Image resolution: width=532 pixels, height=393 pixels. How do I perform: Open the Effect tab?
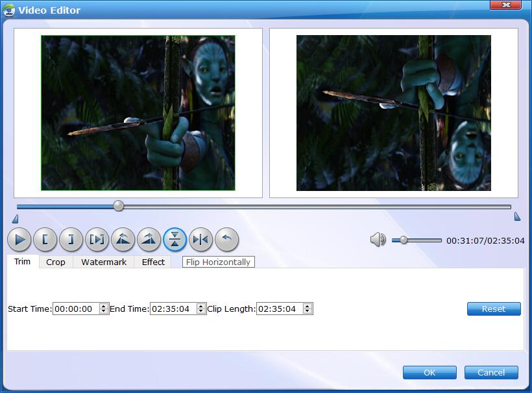153,262
